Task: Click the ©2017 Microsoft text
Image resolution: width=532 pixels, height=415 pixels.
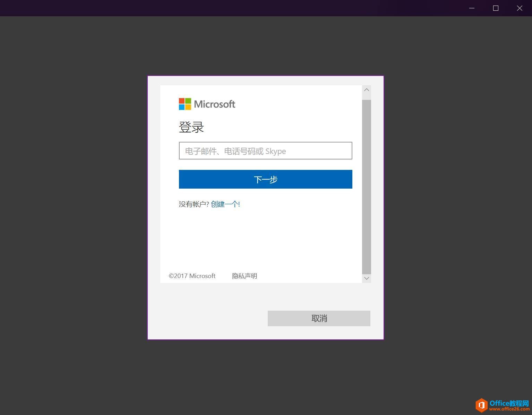Action: (x=192, y=276)
